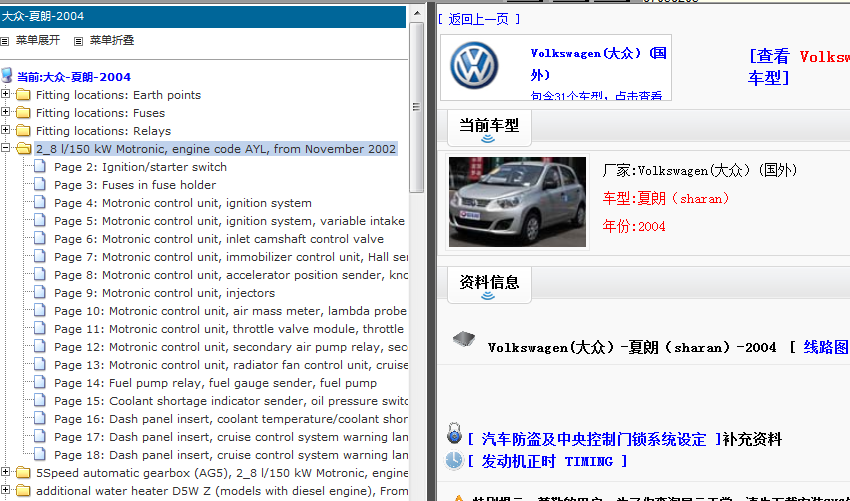Open the 发动机正时 TIMING link
The image size is (850, 501).
[x=548, y=461]
